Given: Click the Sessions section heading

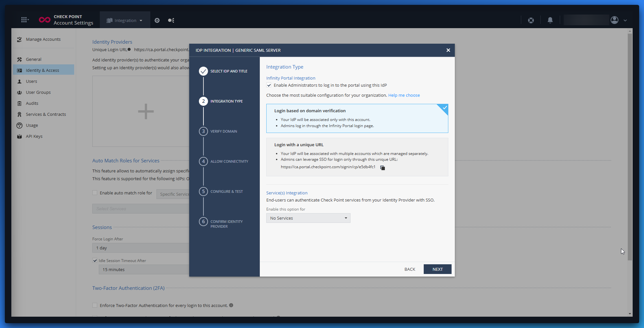Looking at the screenshot, I should 102,227.
